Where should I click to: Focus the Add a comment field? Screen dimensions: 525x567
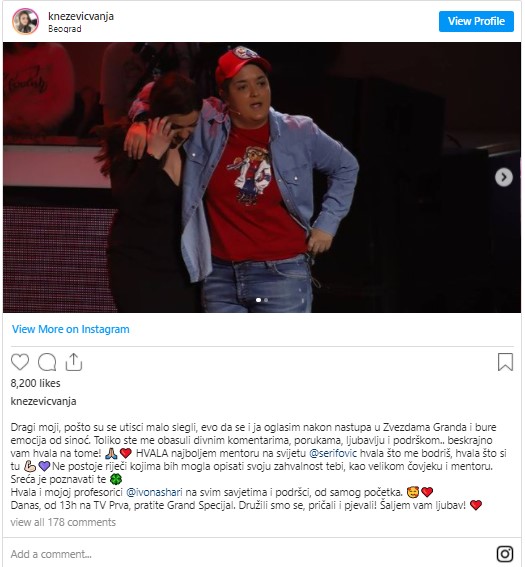[249, 554]
